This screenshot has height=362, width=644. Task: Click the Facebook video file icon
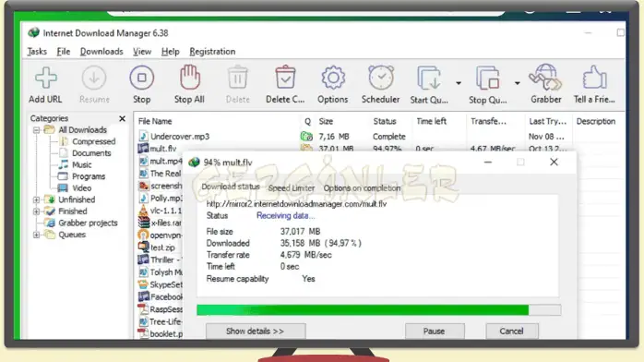pos(143,296)
